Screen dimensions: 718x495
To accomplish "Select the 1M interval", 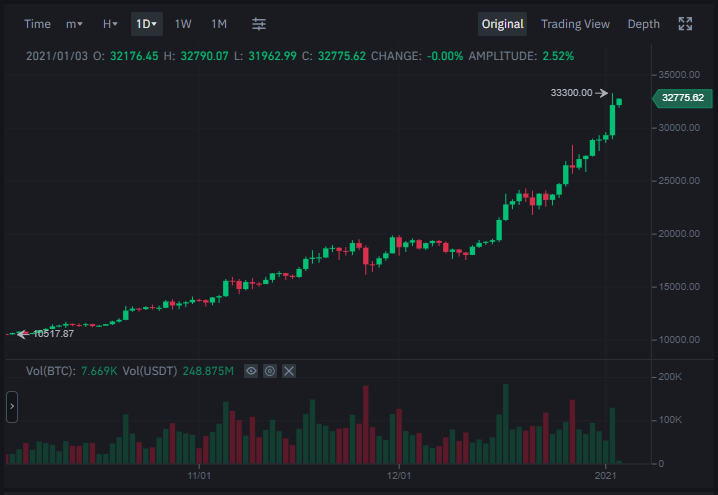I will 219,24.
